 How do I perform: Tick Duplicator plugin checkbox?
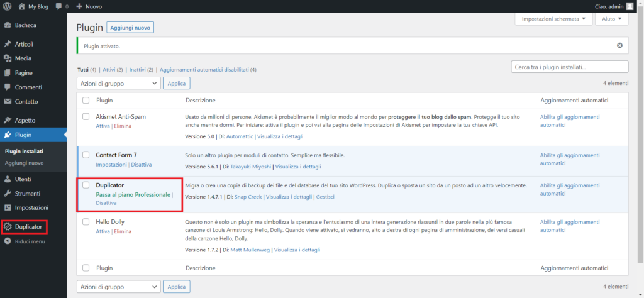click(86, 185)
